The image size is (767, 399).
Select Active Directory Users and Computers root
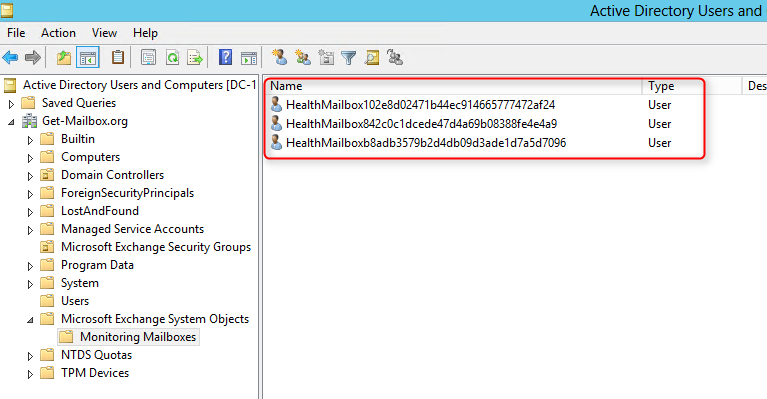pos(139,85)
